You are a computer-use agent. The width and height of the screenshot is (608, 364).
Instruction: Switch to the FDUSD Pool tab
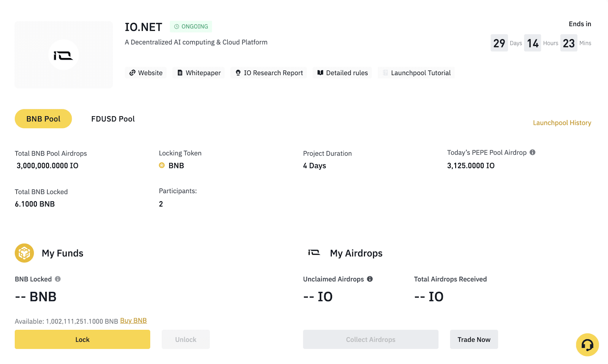pos(113,119)
